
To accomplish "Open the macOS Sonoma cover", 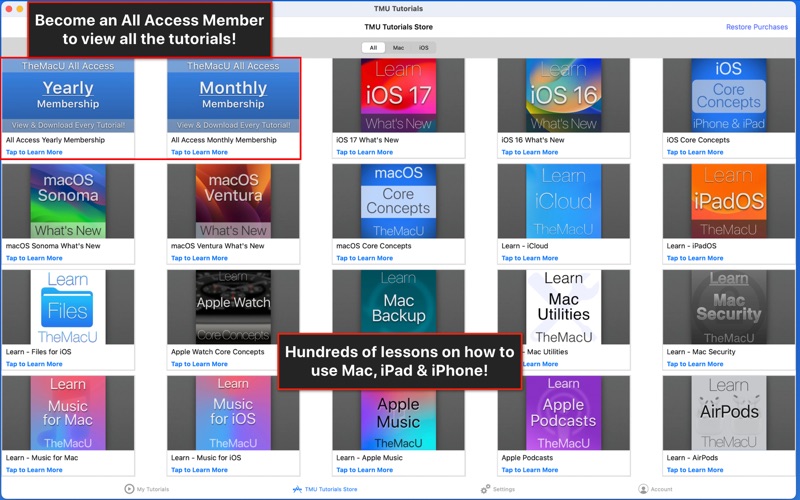I will (x=68, y=201).
